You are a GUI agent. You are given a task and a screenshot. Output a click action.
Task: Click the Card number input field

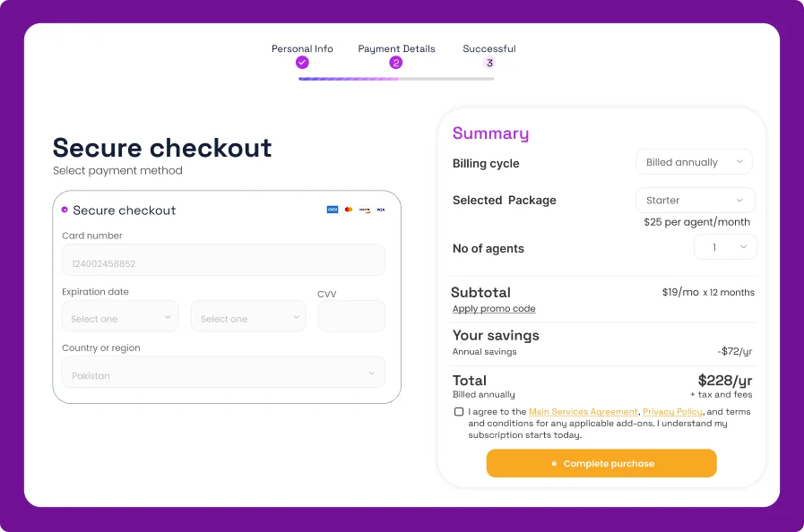point(223,261)
